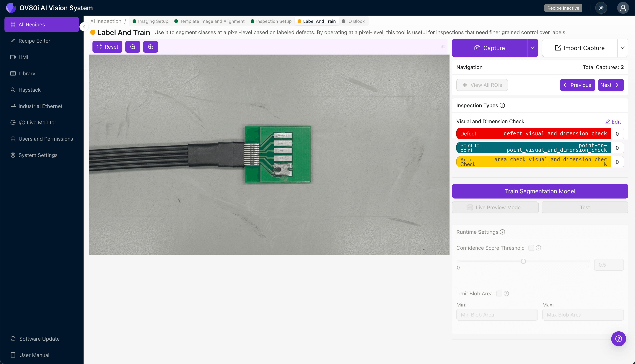
Task: Enable Live Preview Mode
Action: (x=470, y=207)
